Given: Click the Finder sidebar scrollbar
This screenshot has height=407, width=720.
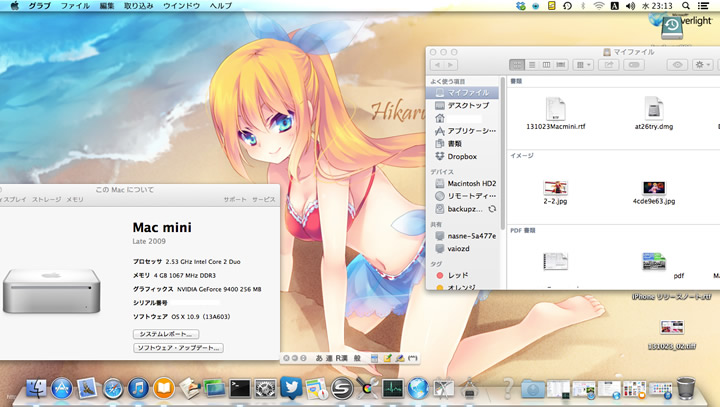Looking at the screenshot, I should [x=502, y=152].
